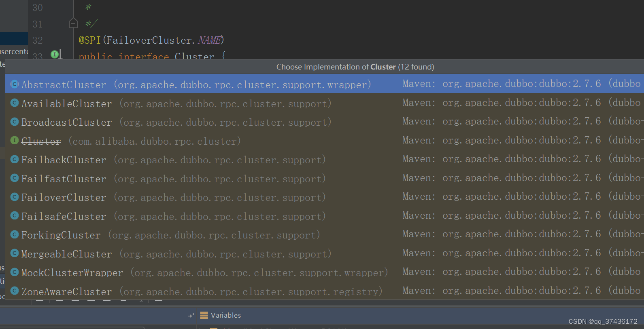The width and height of the screenshot is (644, 329).
Task: Click package name next to MockClusterWrapper
Action: [259, 273]
